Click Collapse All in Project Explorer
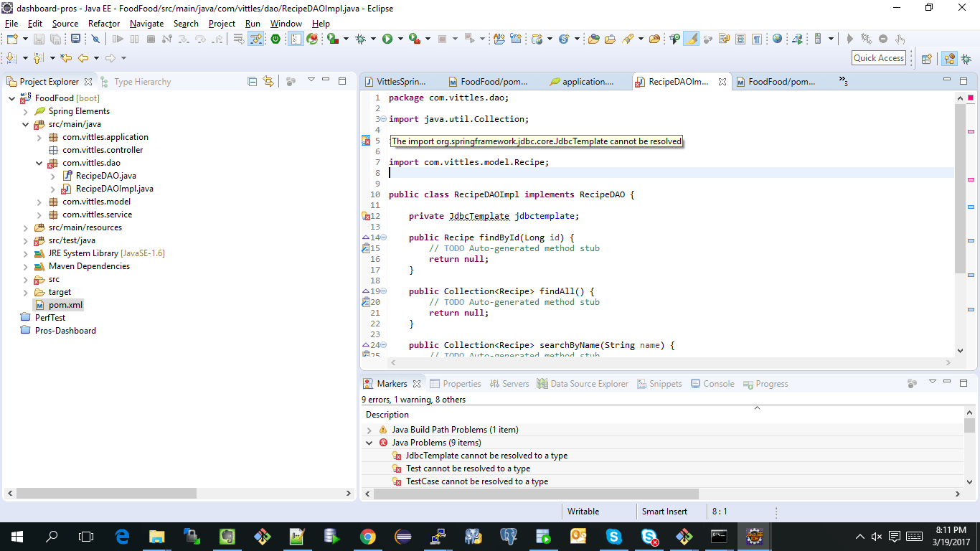This screenshot has height=551, width=980. [252, 82]
